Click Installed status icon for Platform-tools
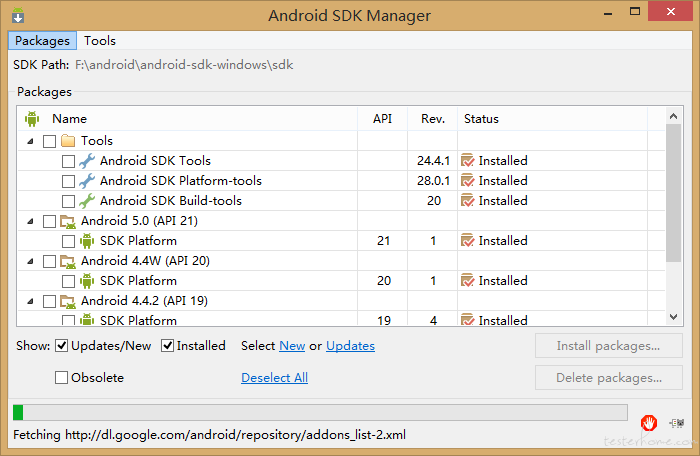Screen dimensions: 700x456 (x=467, y=181)
